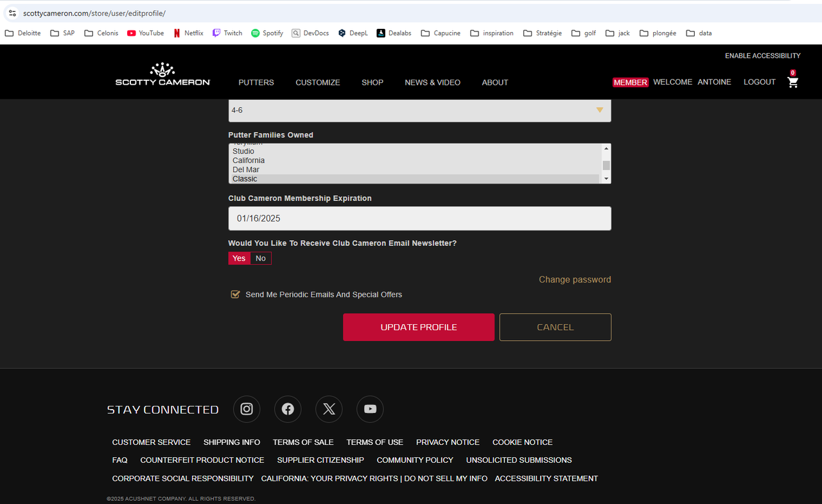The width and height of the screenshot is (822, 504).
Task: Select California in Putter Families list
Action: point(415,161)
